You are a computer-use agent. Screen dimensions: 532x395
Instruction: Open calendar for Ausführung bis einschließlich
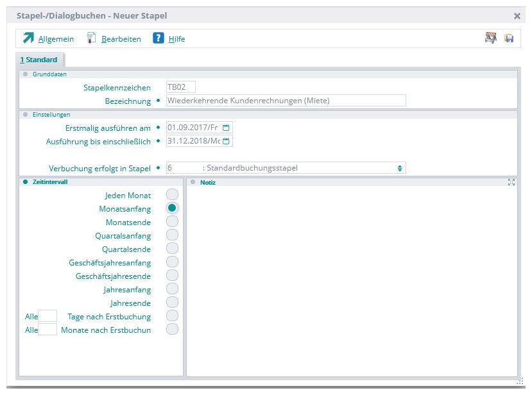[226, 141]
